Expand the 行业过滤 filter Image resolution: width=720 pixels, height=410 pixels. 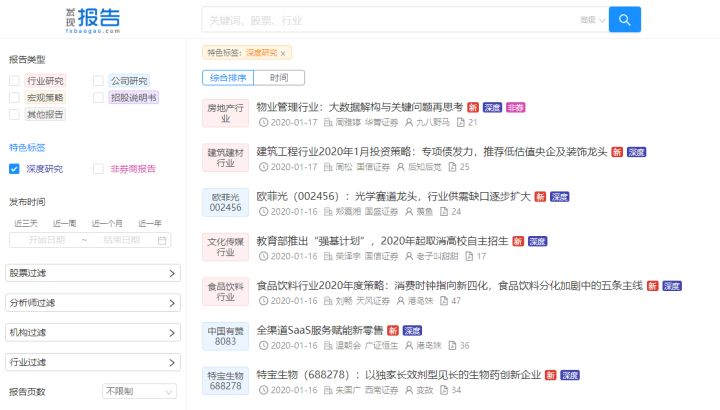pyautogui.click(x=93, y=362)
